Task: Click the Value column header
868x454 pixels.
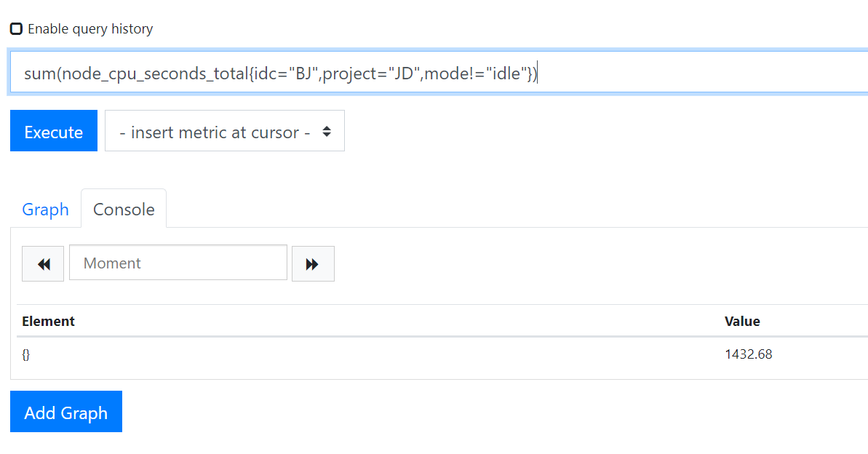Action: tap(742, 321)
